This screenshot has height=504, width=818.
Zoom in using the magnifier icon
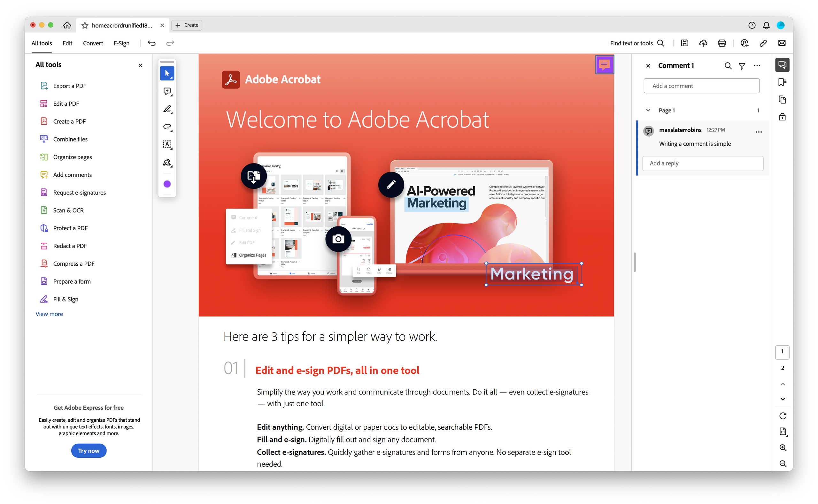[x=783, y=448]
